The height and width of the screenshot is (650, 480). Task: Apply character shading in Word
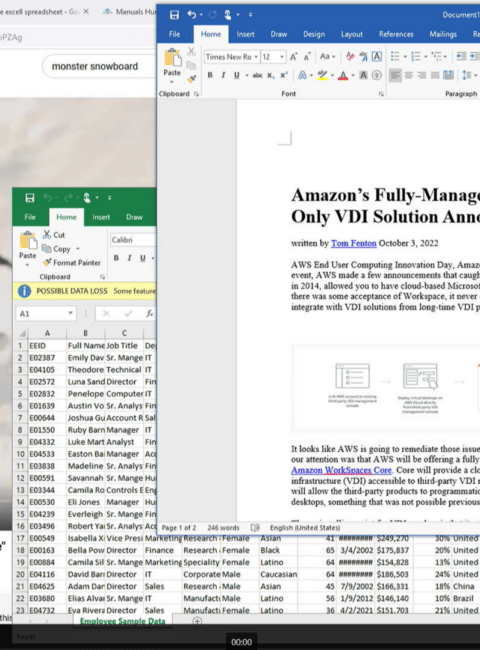363,75
